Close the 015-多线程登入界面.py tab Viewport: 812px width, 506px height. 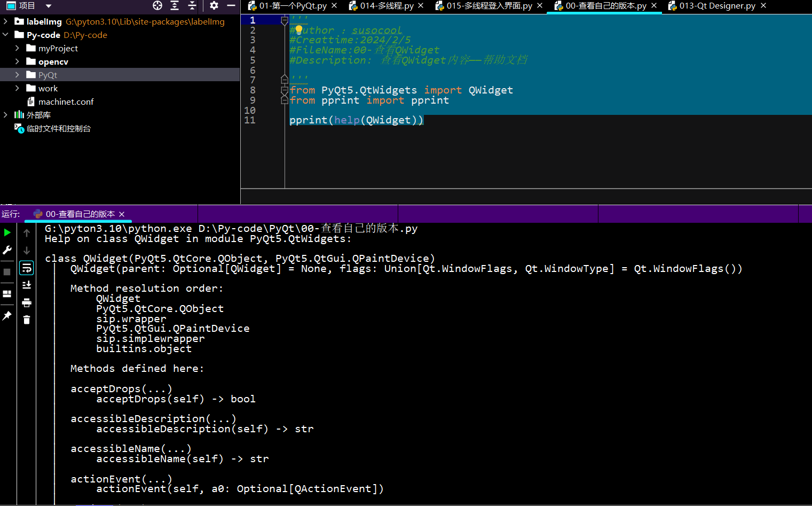[x=540, y=5]
